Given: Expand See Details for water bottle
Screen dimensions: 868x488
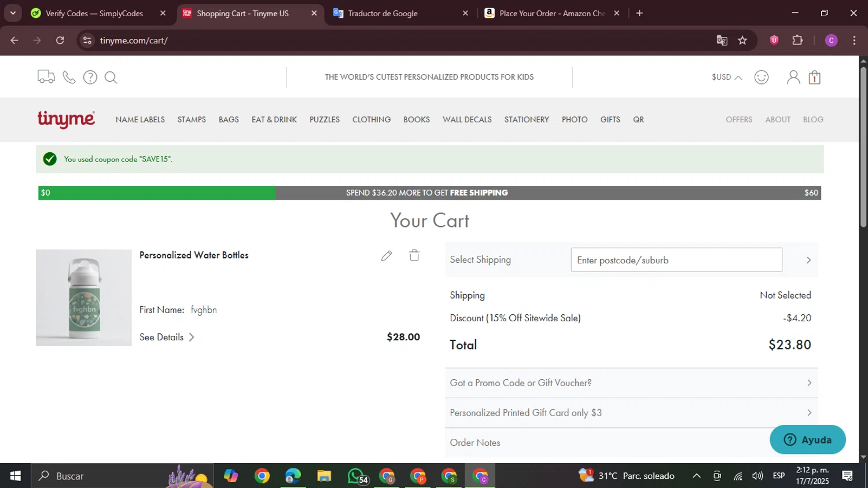Looking at the screenshot, I should point(167,337).
